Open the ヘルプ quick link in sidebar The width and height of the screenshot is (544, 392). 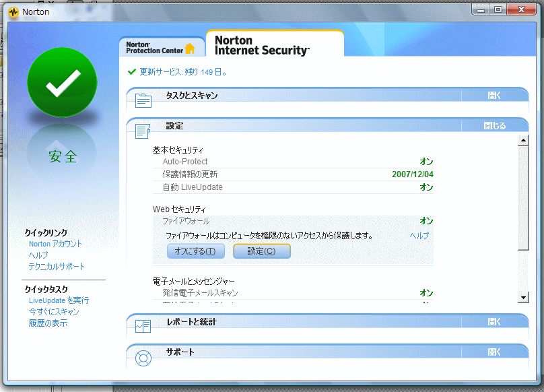click(x=38, y=255)
